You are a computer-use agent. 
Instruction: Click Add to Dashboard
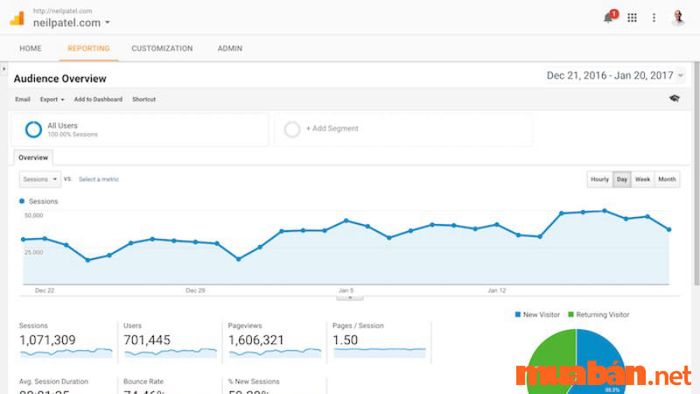point(98,100)
